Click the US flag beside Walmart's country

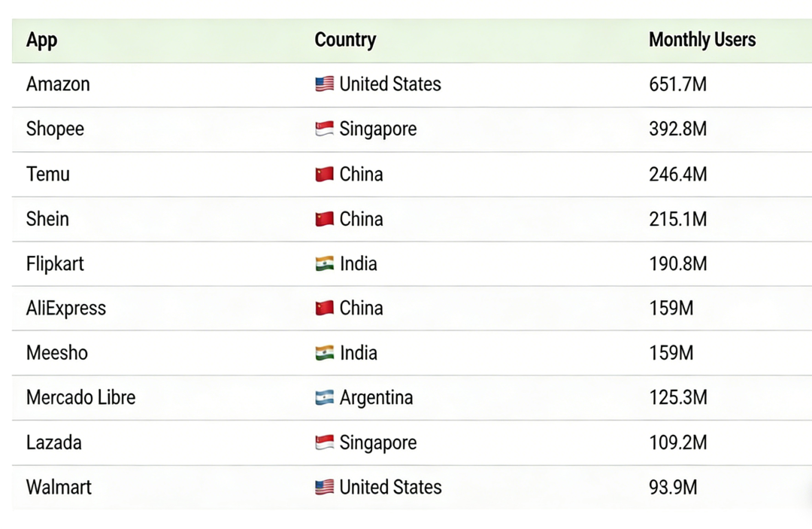click(x=324, y=488)
